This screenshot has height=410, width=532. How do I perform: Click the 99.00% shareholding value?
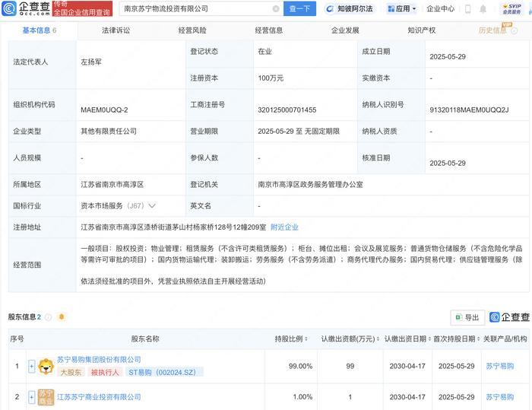[300, 366]
